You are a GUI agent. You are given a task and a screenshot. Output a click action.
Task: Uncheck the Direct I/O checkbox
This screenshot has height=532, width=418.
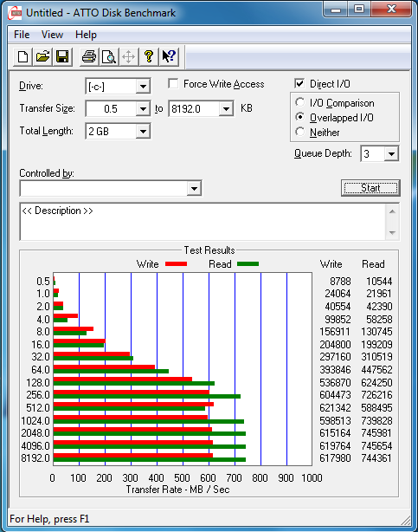[299, 83]
